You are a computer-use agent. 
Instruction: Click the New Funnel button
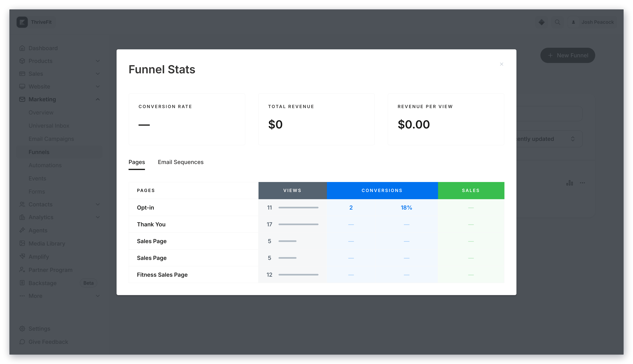coord(567,55)
